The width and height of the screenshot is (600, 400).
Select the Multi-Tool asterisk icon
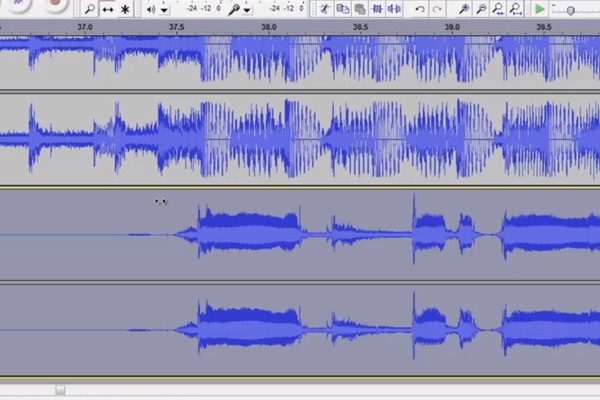[125, 9]
